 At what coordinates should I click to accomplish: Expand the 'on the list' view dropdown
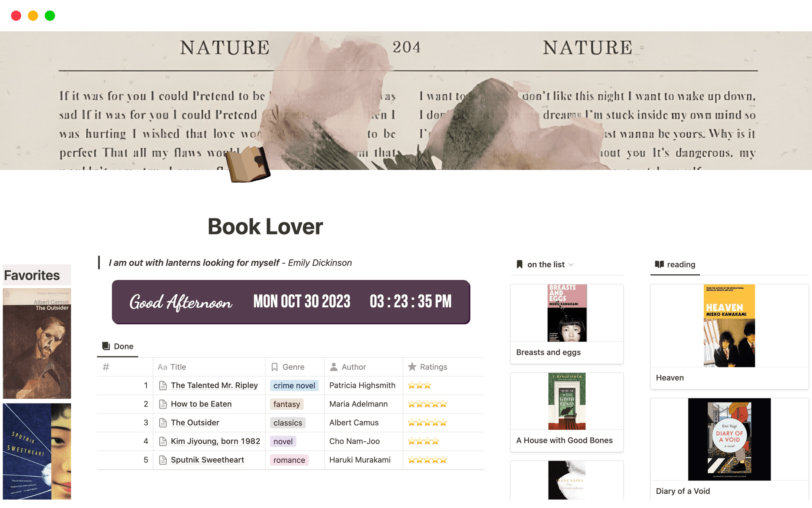571,265
